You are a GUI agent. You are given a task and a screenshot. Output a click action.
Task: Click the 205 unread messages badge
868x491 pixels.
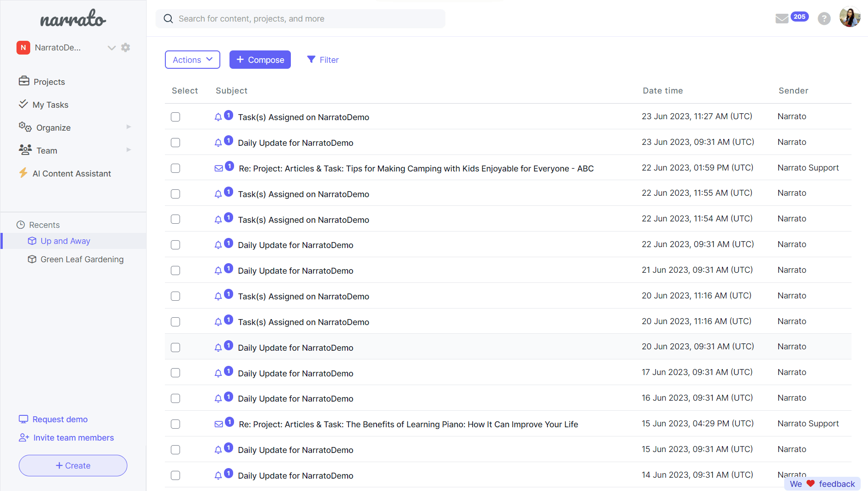coord(799,17)
